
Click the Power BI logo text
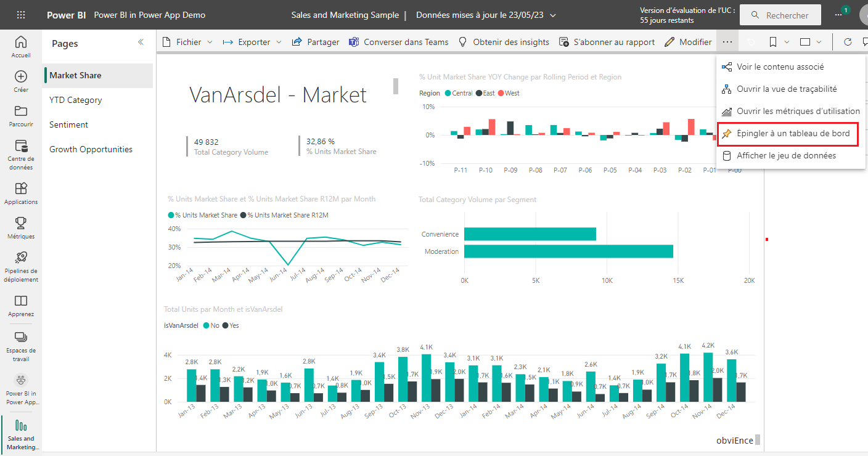pyautogui.click(x=66, y=15)
